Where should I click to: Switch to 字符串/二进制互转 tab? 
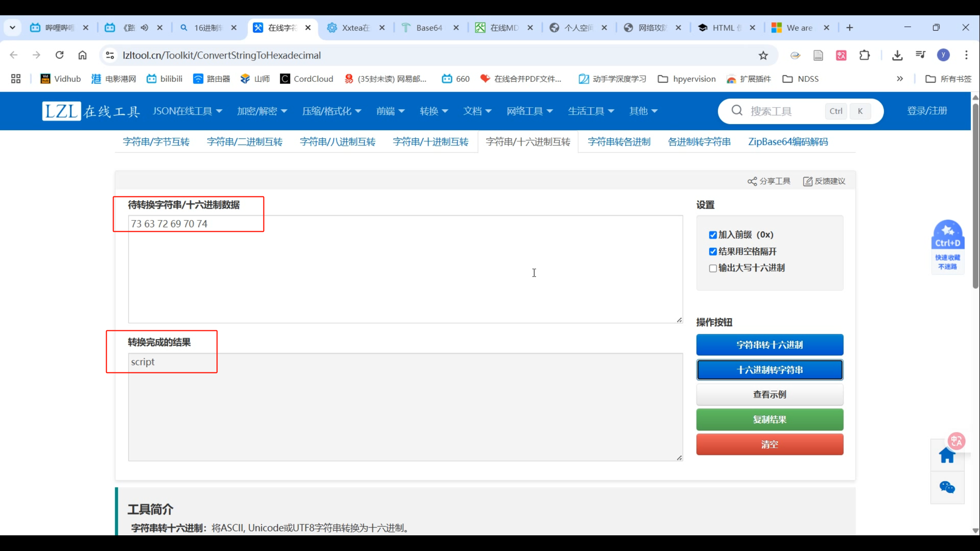[245, 142]
